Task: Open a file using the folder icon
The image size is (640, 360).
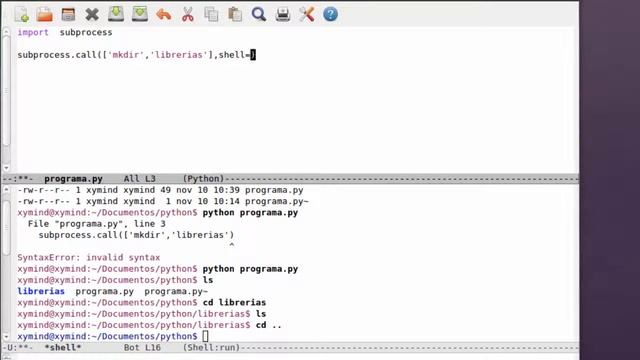Action: 44,14
